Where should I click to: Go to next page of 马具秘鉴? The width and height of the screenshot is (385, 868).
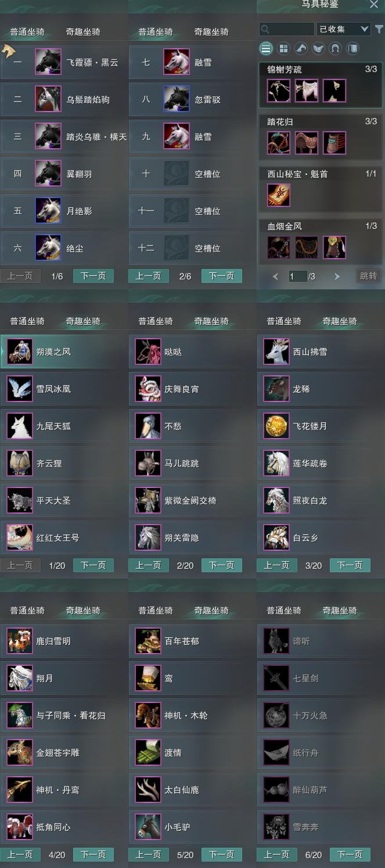(x=337, y=277)
